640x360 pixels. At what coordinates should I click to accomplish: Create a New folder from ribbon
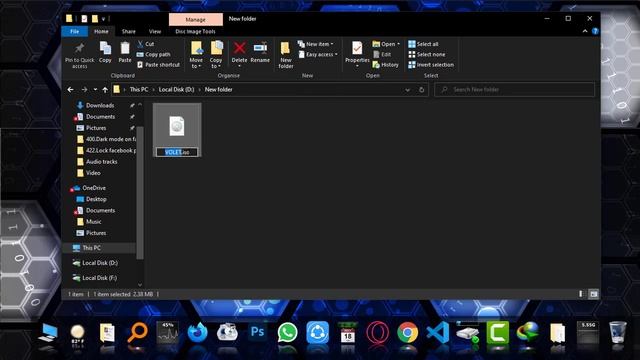point(286,54)
